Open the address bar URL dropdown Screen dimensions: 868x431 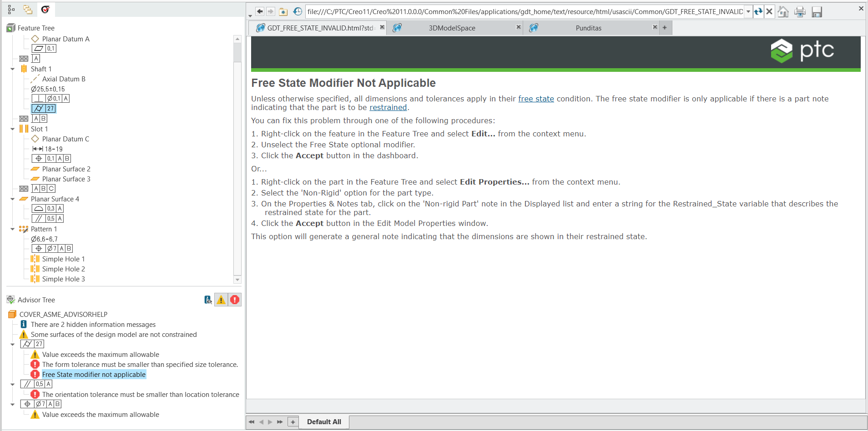748,11
